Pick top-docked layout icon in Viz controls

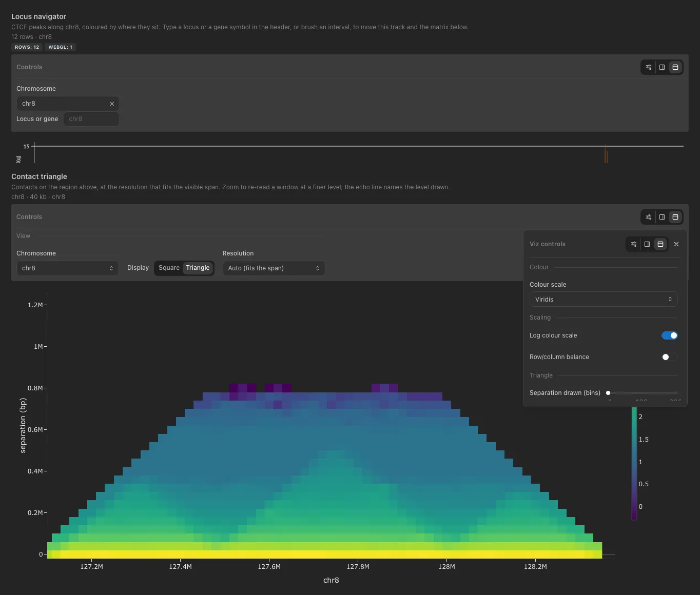pos(660,244)
